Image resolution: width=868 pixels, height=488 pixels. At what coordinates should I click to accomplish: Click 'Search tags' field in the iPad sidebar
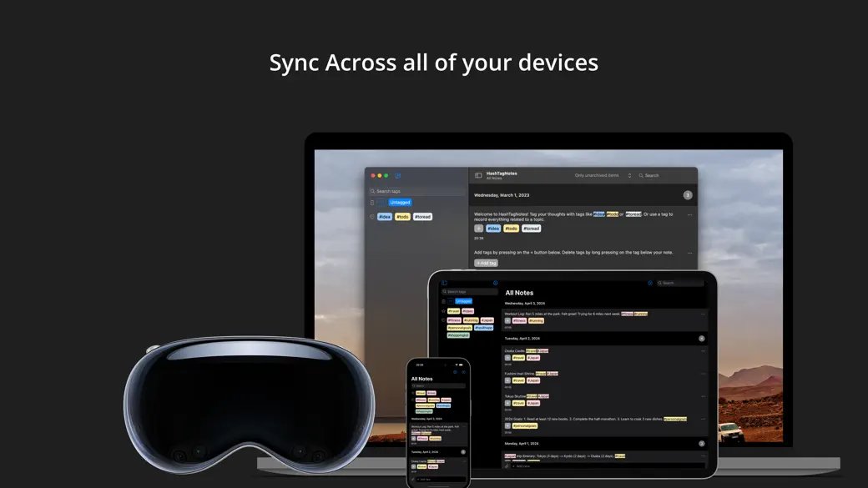[x=469, y=292]
